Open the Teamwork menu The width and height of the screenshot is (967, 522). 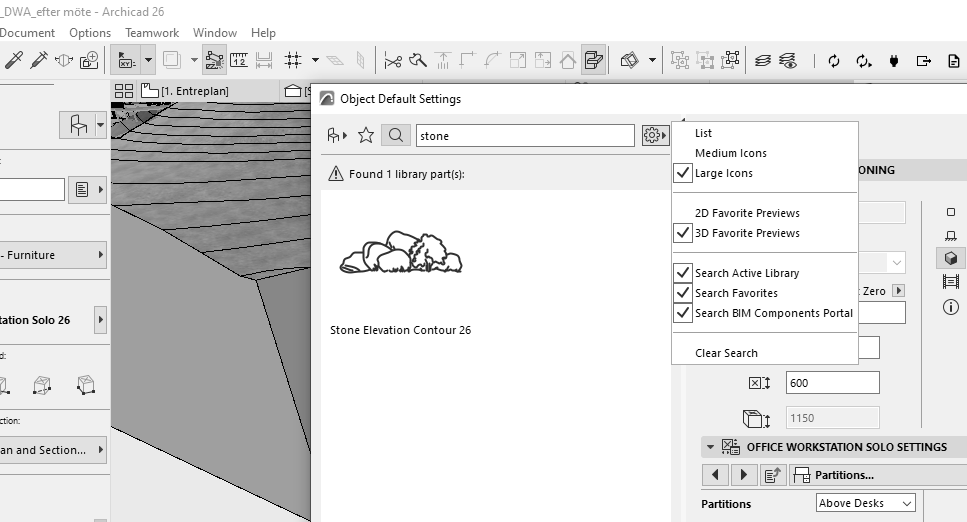(x=152, y=33)
